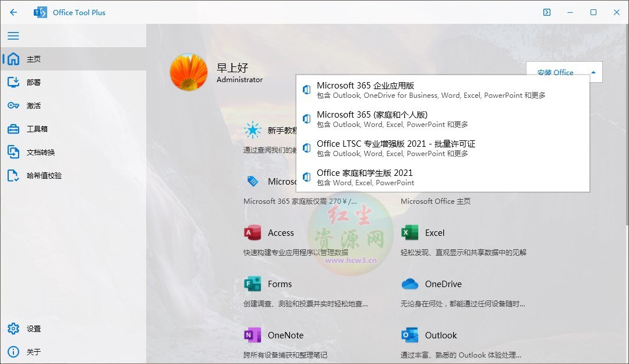Click 跨所有设备捕获和整理笔记 description
Screen dimensions: 629x364
click(x=285, y=355)
